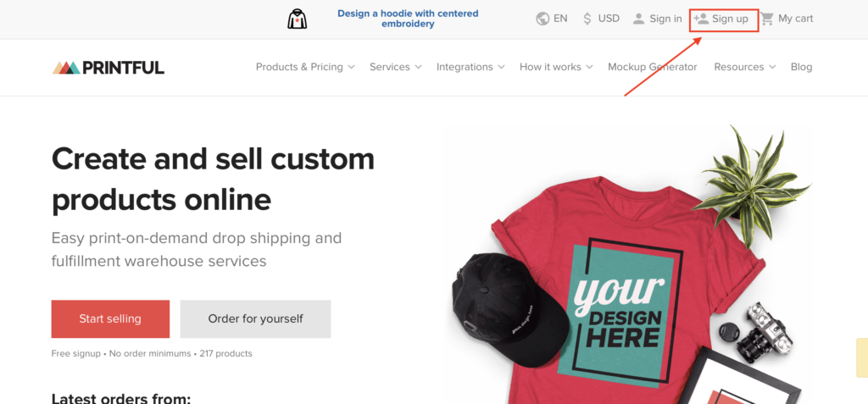The height and width of the screenshot is (404, 868).
Task: Click the globe language icon
Action: coord(542,19)
